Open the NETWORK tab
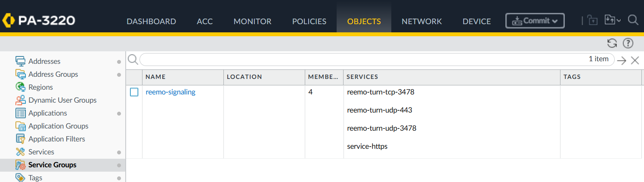 [421, 21]
